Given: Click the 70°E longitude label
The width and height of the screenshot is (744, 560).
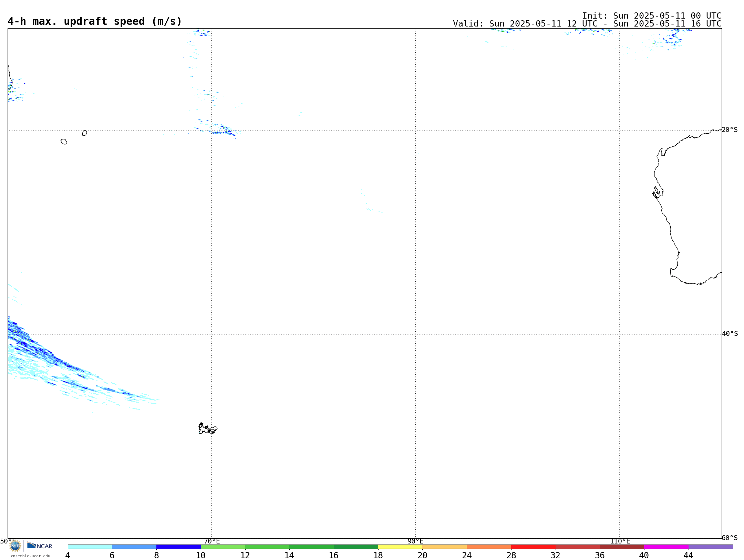Looking at the screenshot, I should tap(212, 541).
